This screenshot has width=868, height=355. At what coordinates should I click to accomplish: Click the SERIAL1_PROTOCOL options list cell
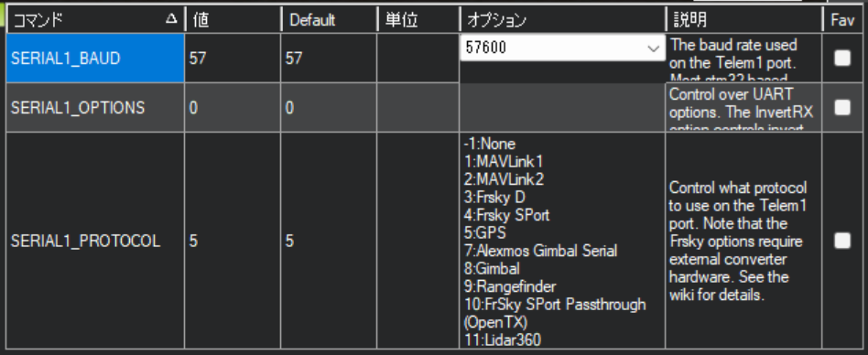click(562, 242)
